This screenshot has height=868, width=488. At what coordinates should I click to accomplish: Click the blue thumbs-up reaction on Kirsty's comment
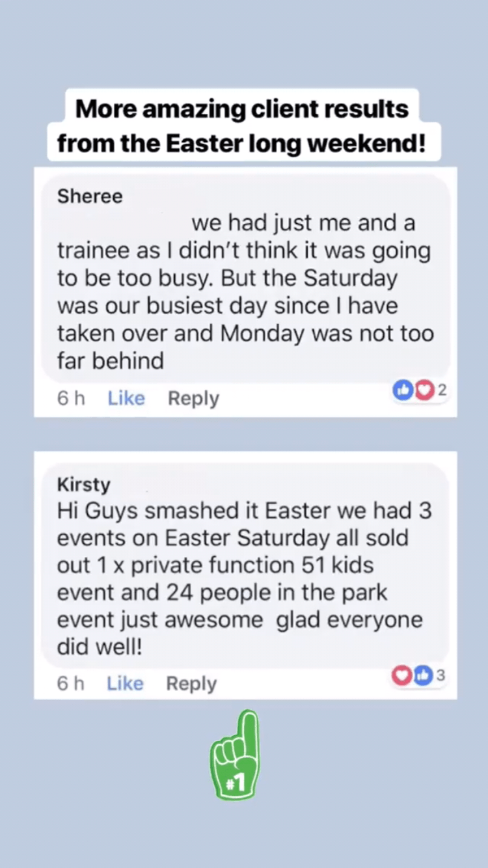pyautogui.click(x=423, y=676)
